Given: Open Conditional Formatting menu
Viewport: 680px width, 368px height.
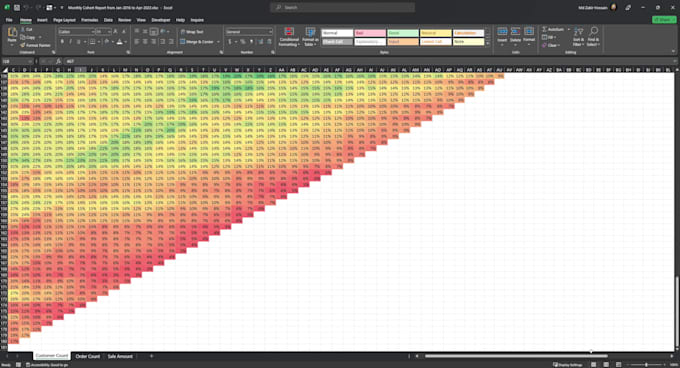Looking at the screenshot, I should click(x=289, y=37).
